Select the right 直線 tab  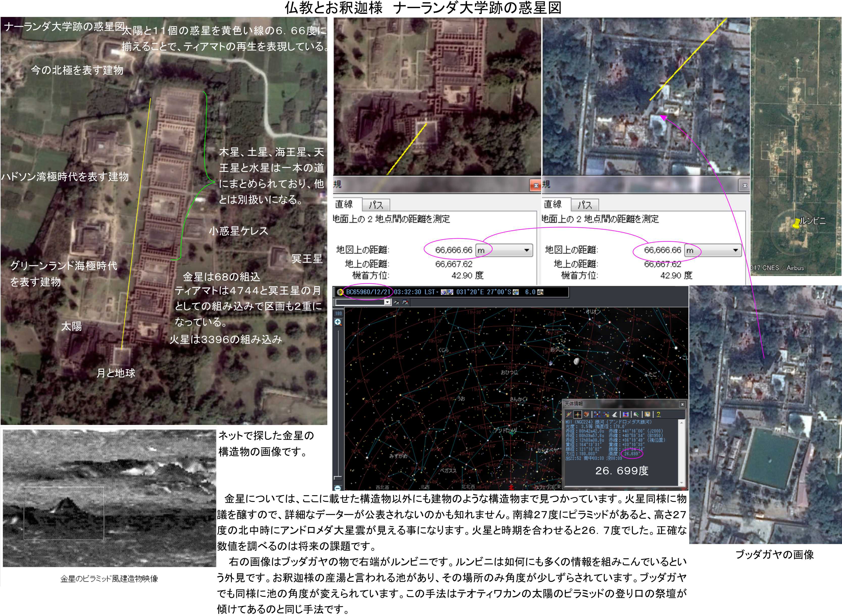(553, 204)
